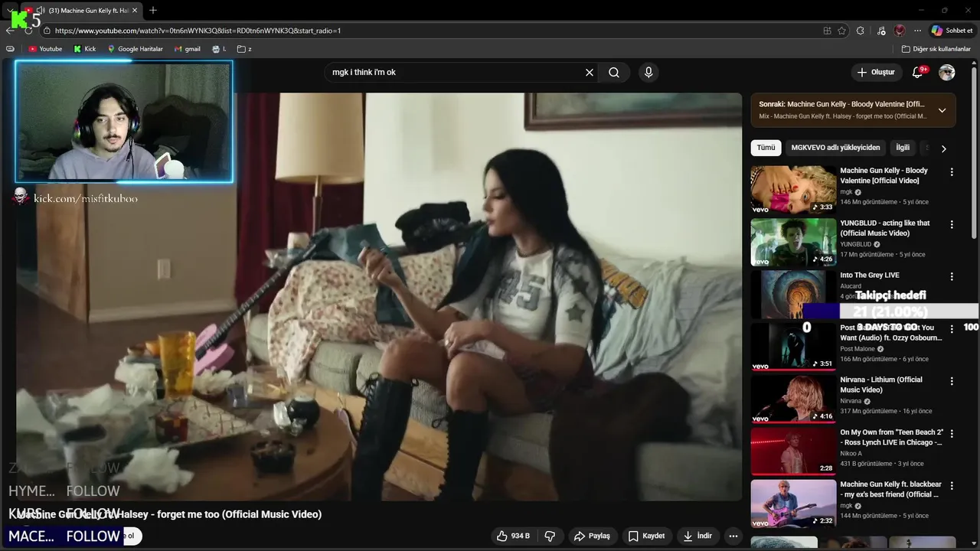Open more video actions ellipsis
980x551 pixels.
click(733, 536)
